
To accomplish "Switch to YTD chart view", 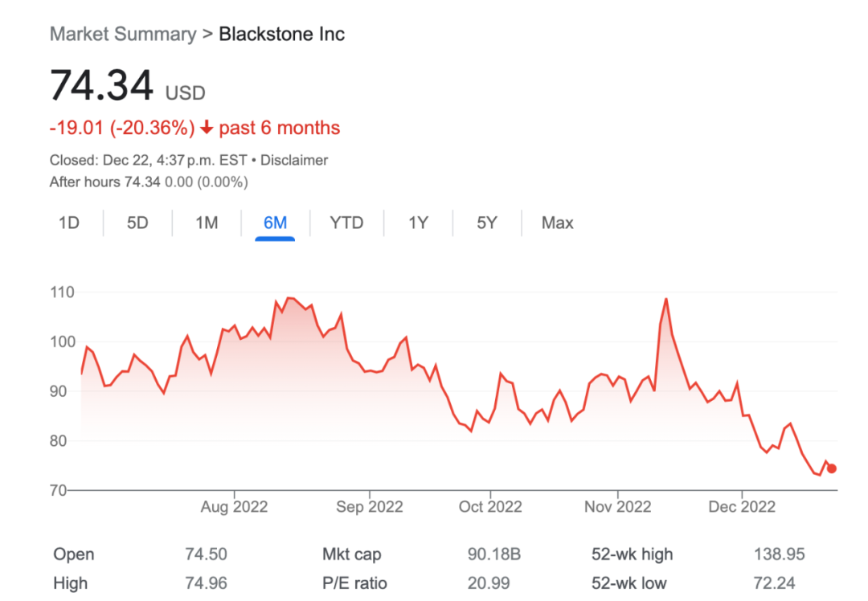I will pyautogui.click(x=346, y=223).
